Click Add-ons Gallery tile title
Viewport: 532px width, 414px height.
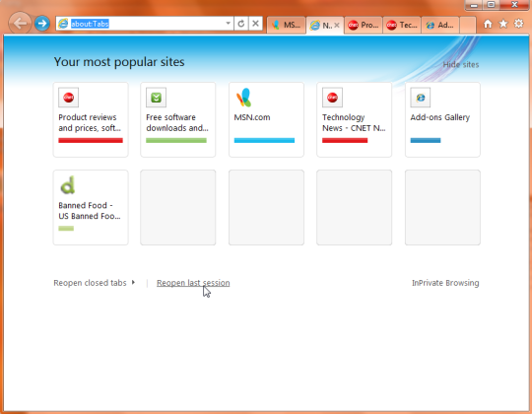(440, 117)
